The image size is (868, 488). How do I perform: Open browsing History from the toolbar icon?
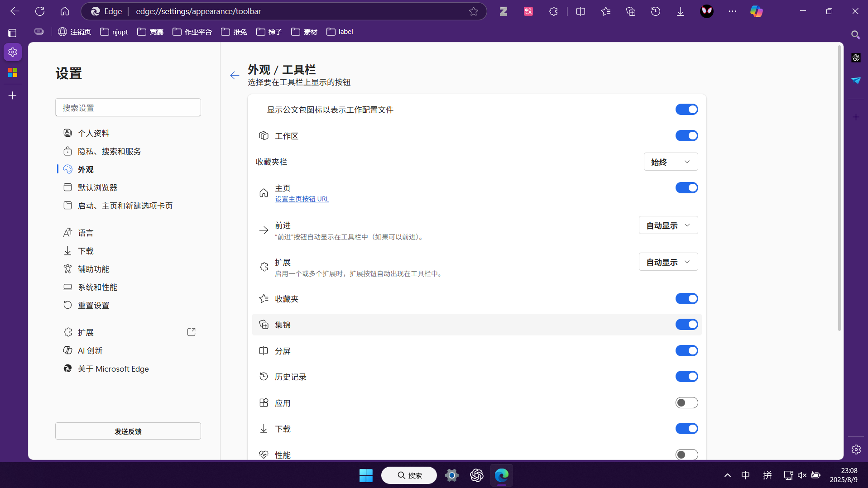(656, 11)
